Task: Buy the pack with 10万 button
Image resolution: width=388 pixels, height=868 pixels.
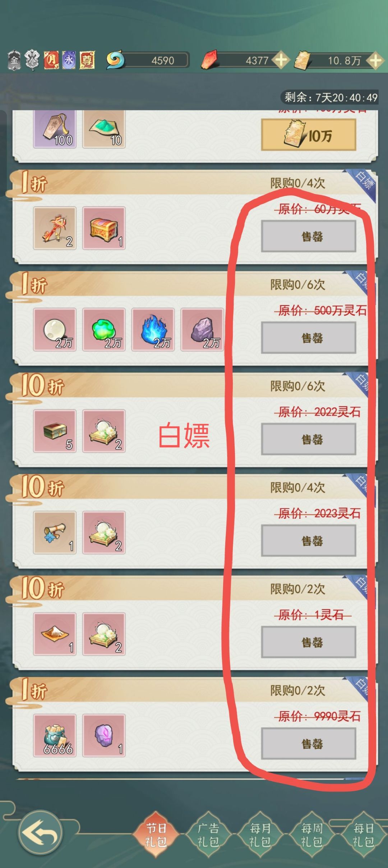Action: click(309, 135)
